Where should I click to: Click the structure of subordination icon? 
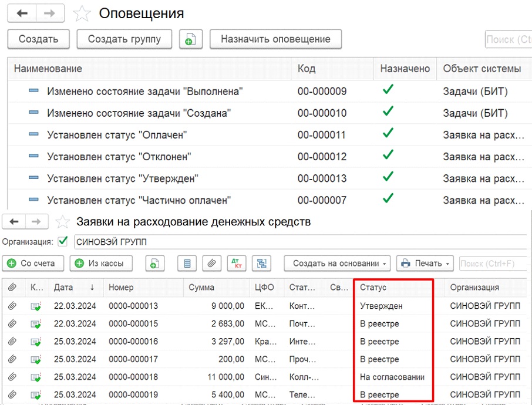click(261, 264)
